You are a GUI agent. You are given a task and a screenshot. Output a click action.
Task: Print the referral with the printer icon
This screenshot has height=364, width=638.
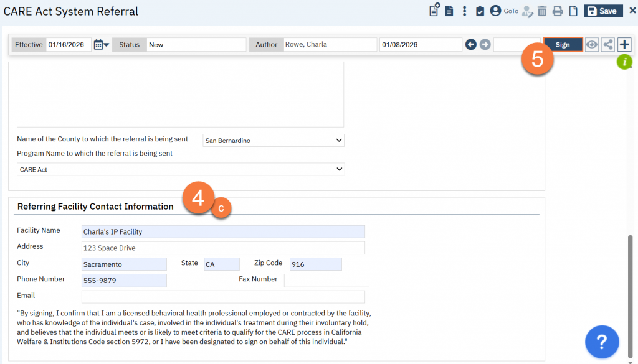[558, 11]
